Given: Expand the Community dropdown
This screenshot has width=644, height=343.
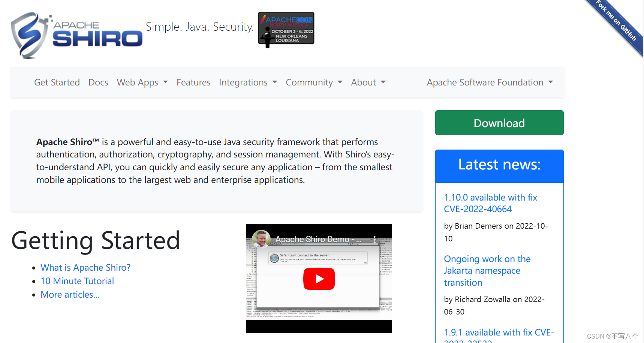Looking at the screenshot, I should click(314, 82).
